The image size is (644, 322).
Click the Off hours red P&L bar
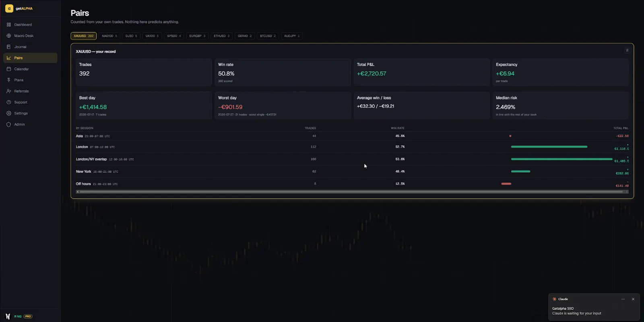tap(506, 184)
